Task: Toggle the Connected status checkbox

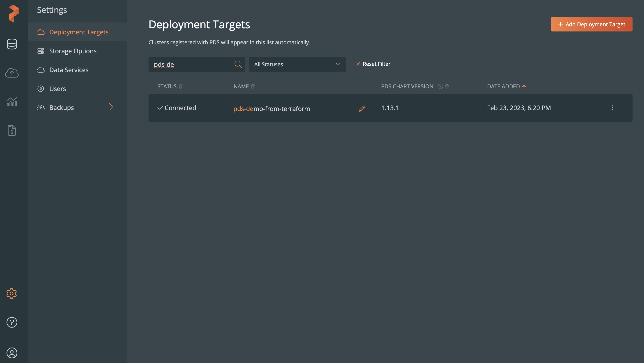Action: [160, 108]
